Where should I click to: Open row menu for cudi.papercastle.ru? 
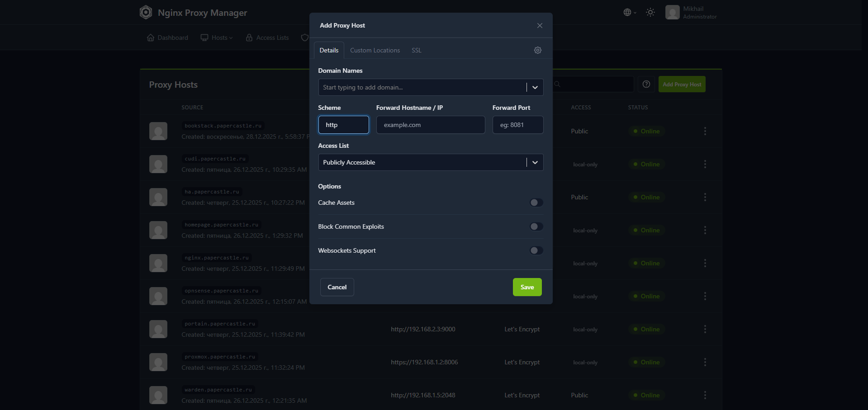(705, 164)
